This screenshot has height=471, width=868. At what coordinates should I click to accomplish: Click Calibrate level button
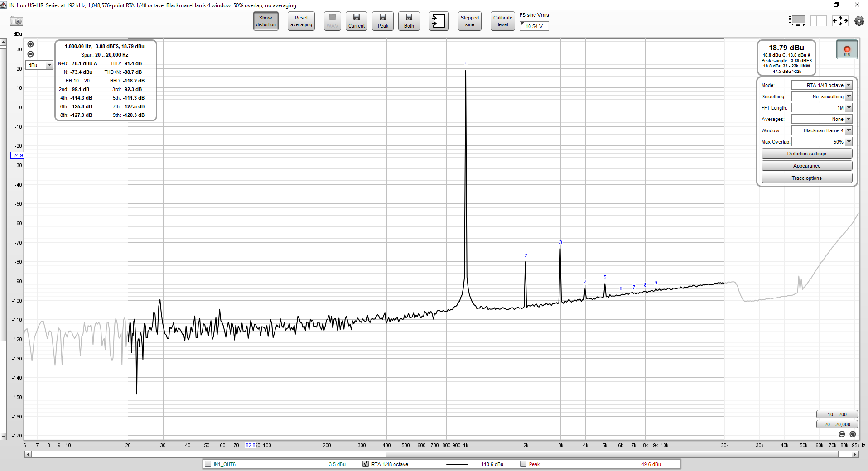(503, 21)
